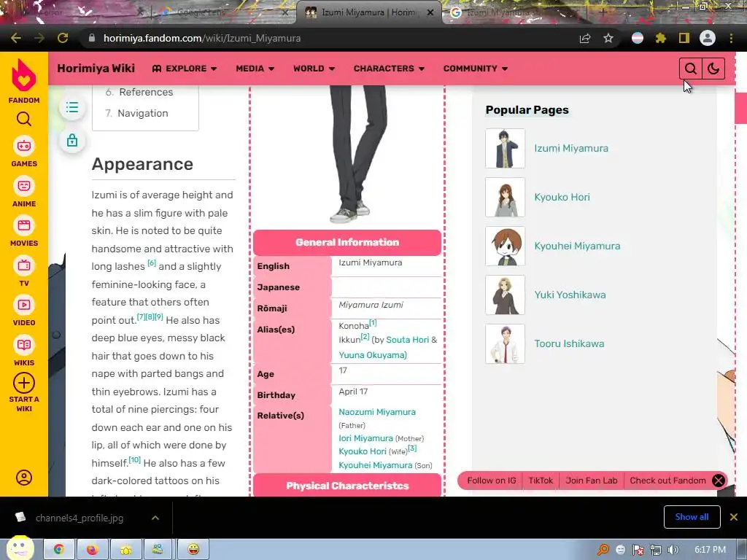This screenshot has height=560, width=747.
Task: Expand the Characters menu
Action: point(389,69)
